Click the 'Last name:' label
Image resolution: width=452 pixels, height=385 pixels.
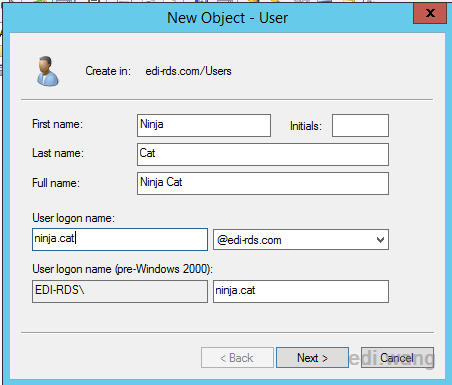[x=58, y=153]
